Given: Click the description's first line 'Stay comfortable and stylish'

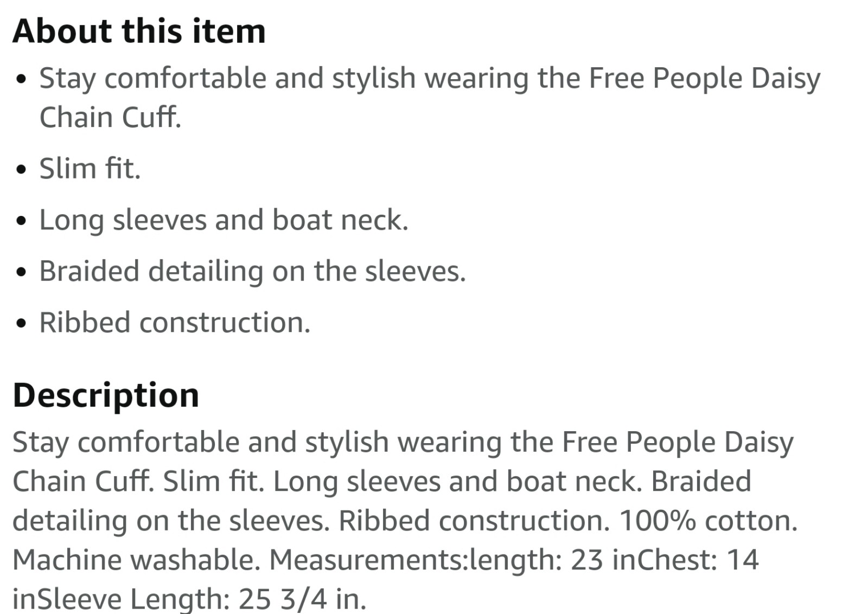Looking at the screenshot, I should pos(201,443).
